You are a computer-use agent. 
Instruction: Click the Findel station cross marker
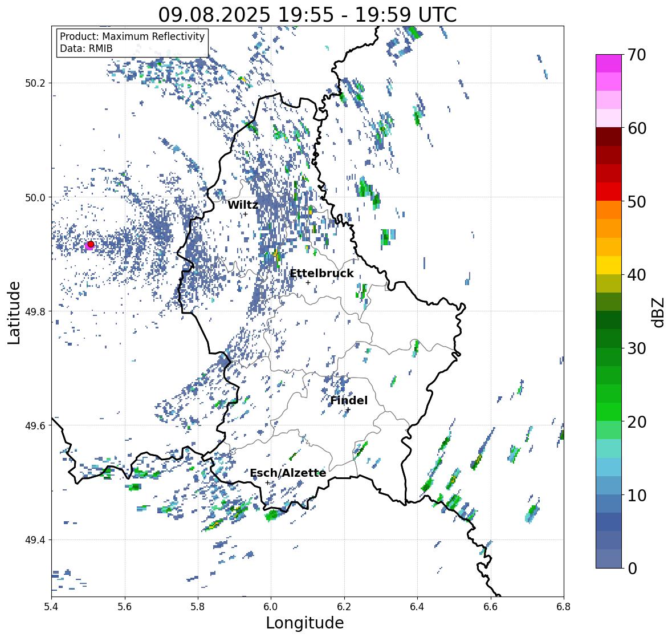pyautogui.click(x=348, y=410)
